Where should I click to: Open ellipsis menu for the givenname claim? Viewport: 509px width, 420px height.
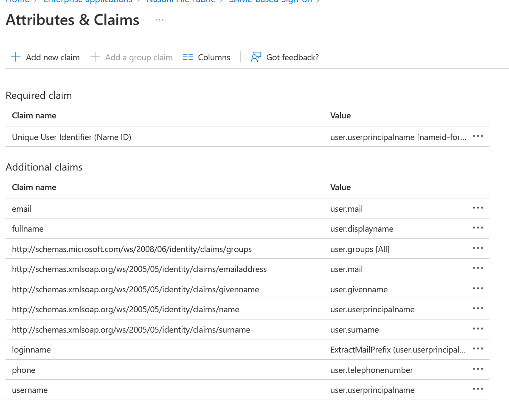coord(478,288)
